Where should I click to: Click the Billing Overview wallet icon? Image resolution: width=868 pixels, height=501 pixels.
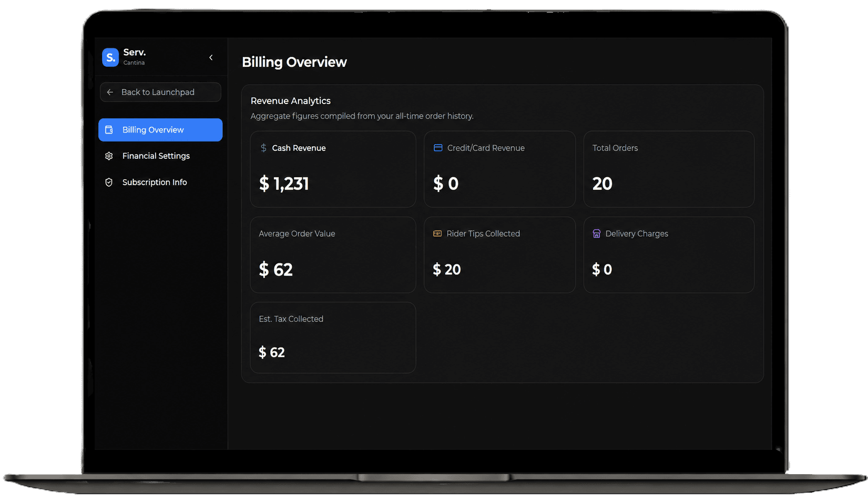pos(109,130)
